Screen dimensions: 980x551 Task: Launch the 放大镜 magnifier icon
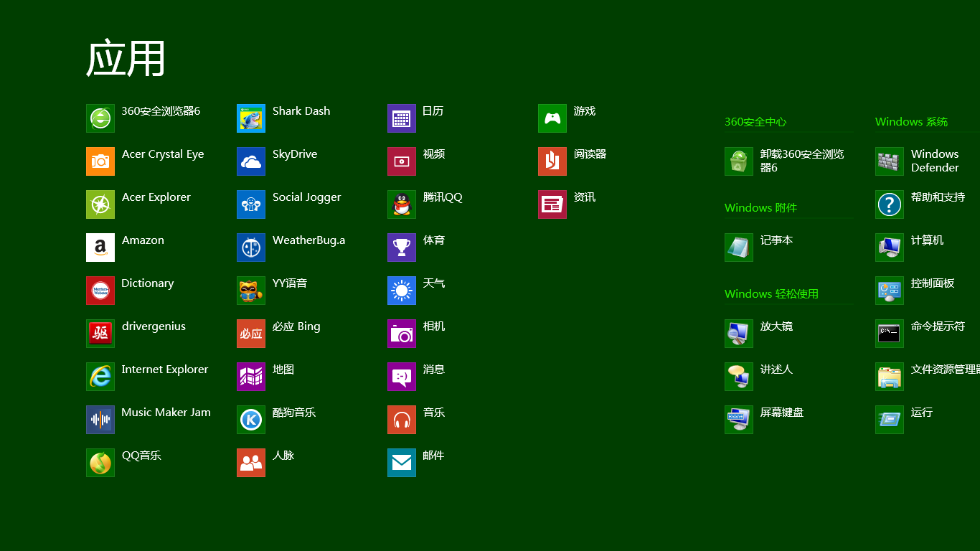[739, 334]
